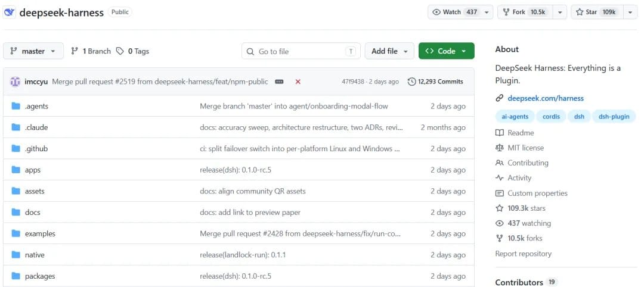Click the deepseek-harness repository avatar icon
Viewport: 644px width, 287px height.
point(9,13)
